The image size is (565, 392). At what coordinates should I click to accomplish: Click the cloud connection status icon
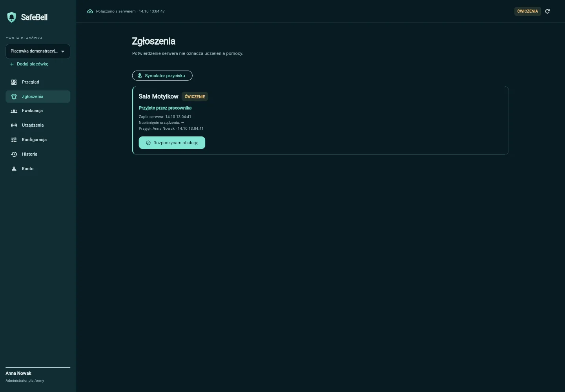(90, 11)
